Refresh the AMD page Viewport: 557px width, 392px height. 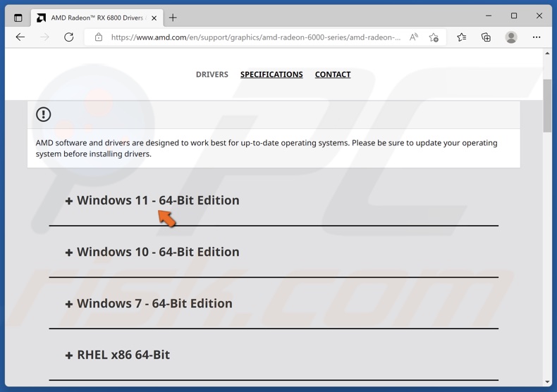click(x=69, y=37)
